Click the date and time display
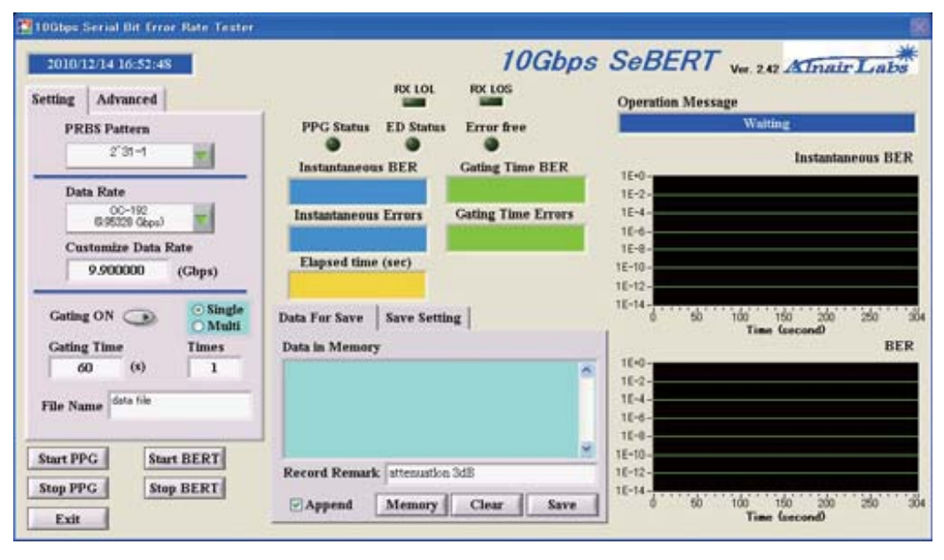The image size is (944, 560). click(x=110, y=65)
